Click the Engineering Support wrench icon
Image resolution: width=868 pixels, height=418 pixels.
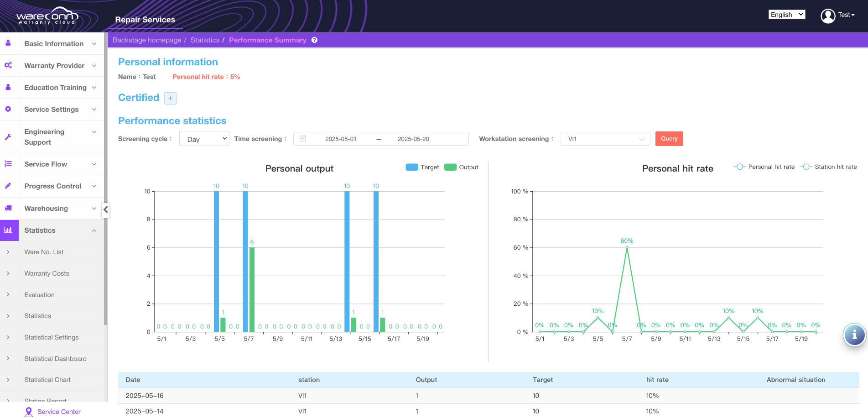point(8,137)
